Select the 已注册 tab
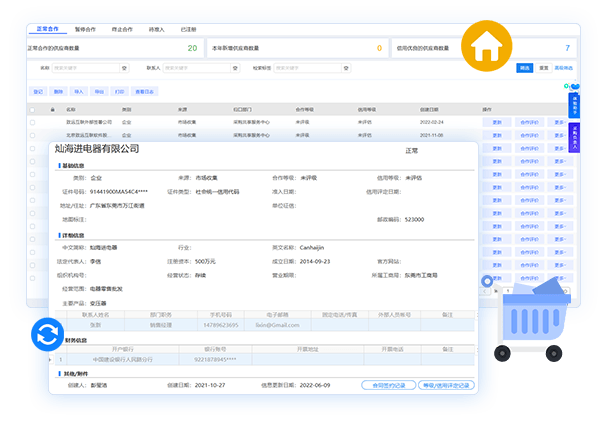 click(188, 29)
